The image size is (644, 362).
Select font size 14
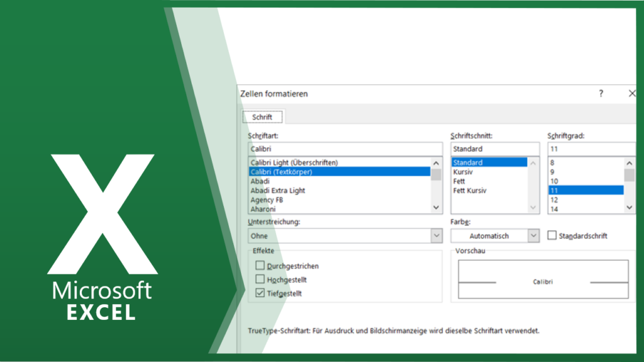(586, 209)
